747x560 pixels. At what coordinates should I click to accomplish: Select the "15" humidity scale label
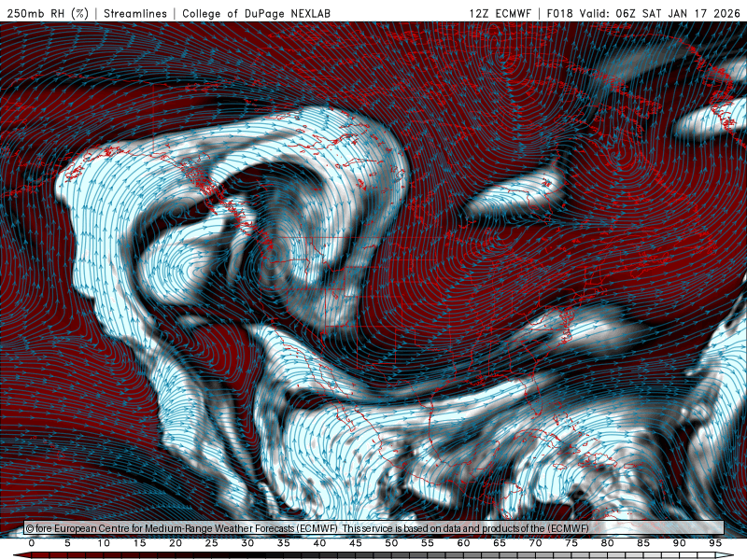pos(139,543)
